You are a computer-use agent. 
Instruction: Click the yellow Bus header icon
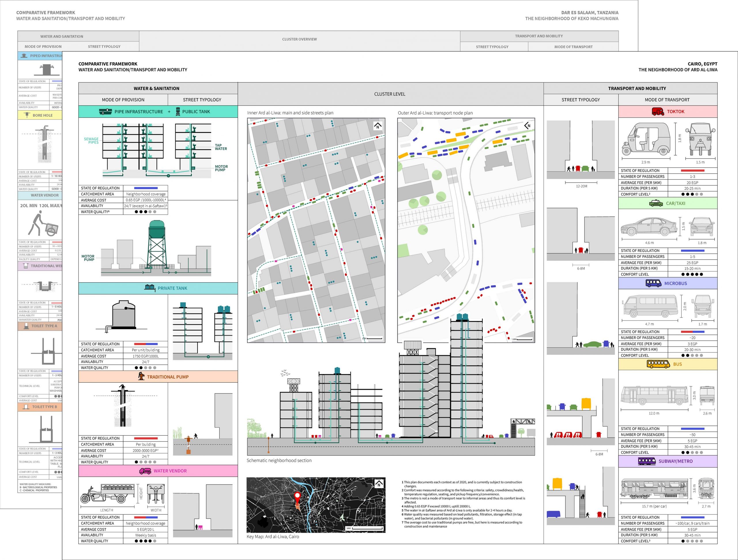pyautogui.click(x=658, y=364)
